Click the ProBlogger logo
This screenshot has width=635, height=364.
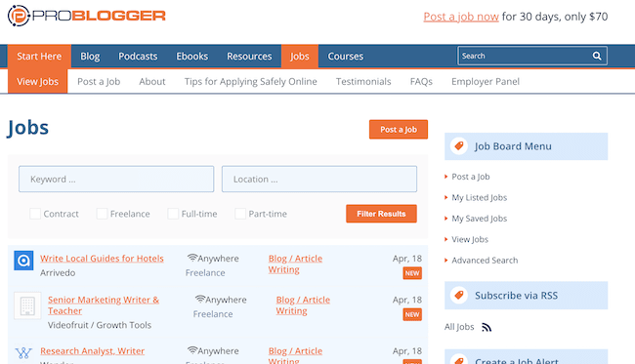(x=87, y=16)
